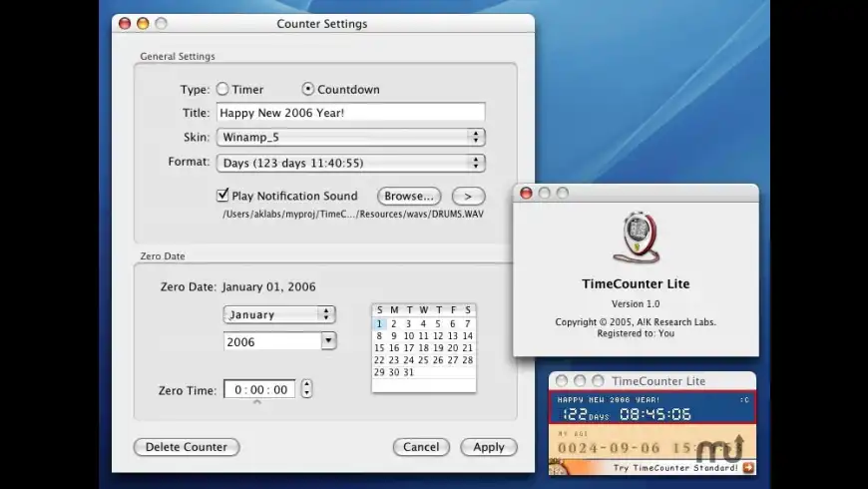
Task: Click the Copyright 2005 A!K Research Labs text
Action: tap(636, 322)
